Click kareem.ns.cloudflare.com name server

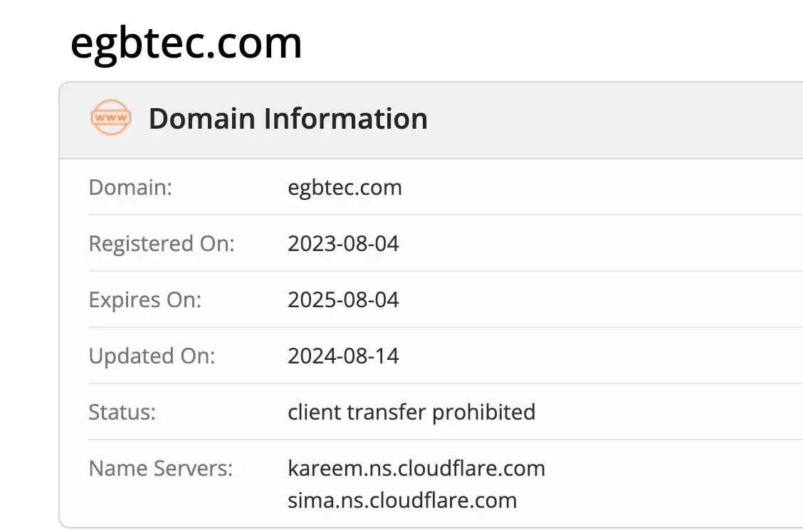416,469
